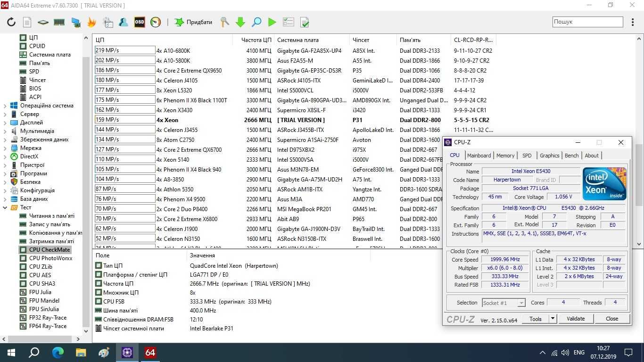
Task: Switch to Memory tab in CPU-Z
Action: click(505, 156)
